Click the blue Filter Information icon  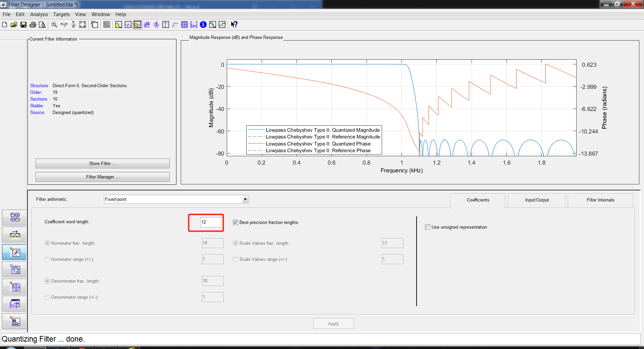pyautogui.click(x=203, y=24)
